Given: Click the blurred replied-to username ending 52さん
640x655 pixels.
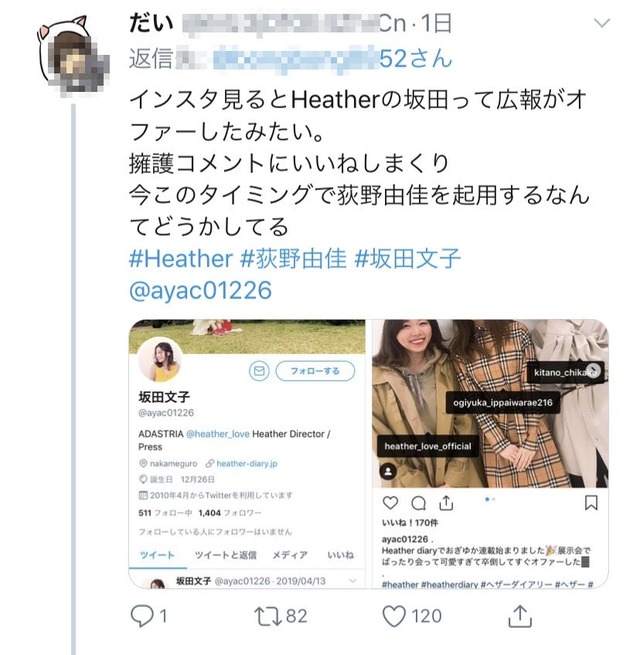Looking at the screenshot, I should point(333,58).
